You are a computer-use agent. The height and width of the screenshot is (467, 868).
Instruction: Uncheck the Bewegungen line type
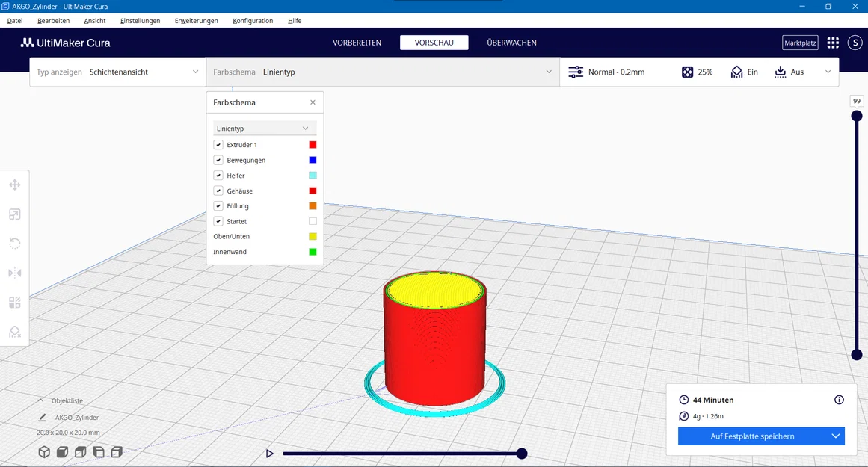tap(218, 160)
